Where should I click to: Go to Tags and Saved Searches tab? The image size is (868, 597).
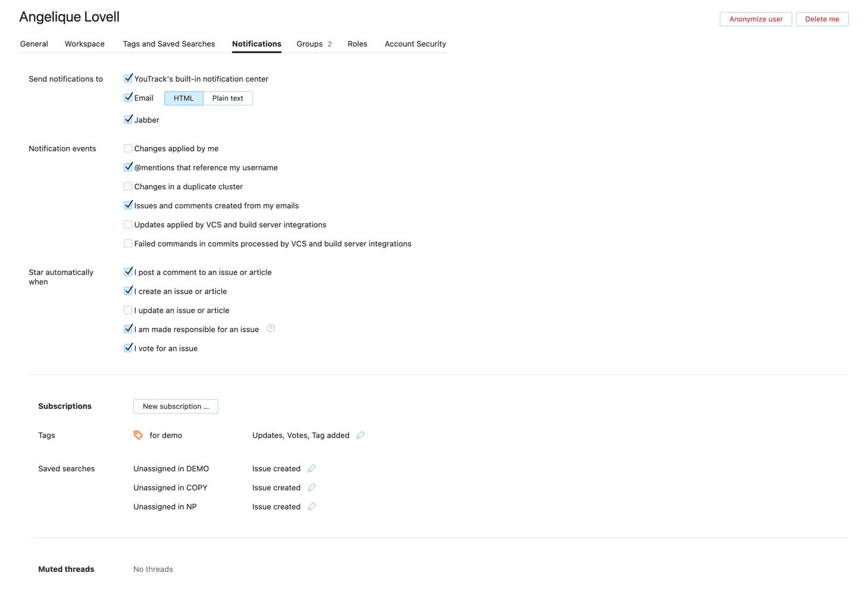click(x=168, y=44)
